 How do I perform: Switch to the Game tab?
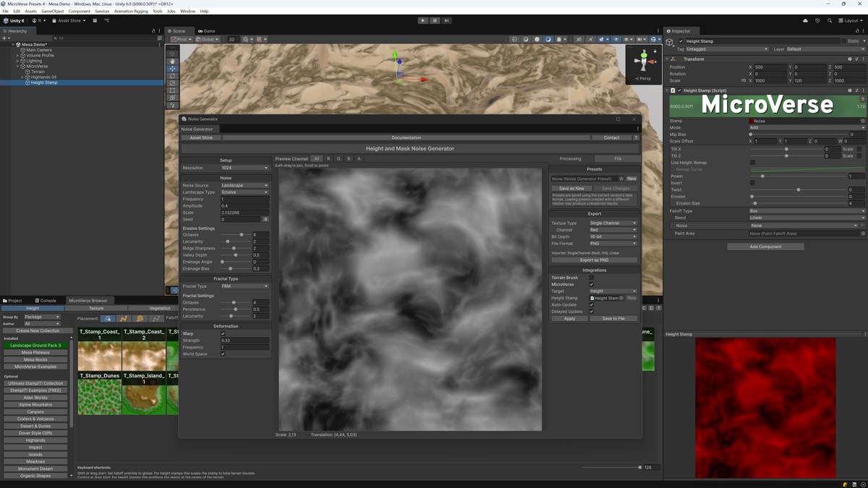coord(207,30)
